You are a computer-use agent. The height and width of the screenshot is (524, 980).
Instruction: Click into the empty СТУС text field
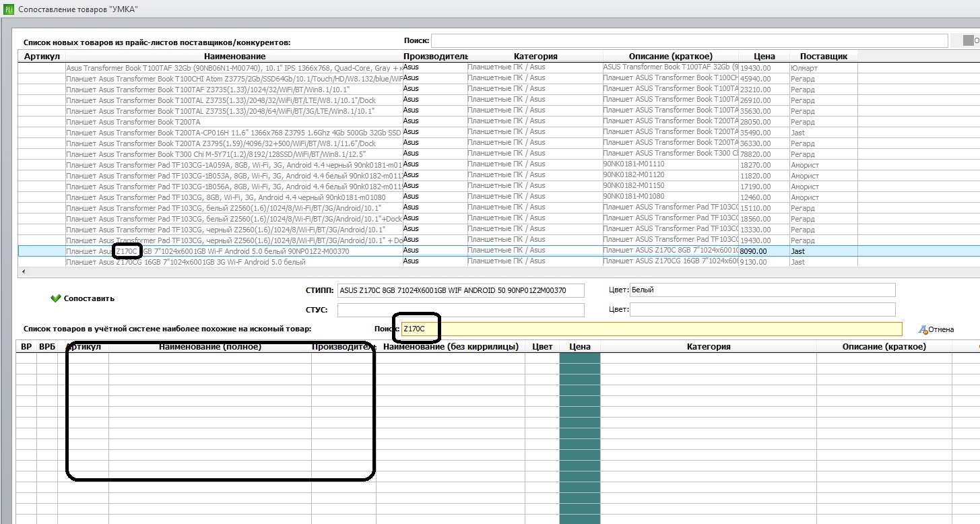click(x=461, y=310)
